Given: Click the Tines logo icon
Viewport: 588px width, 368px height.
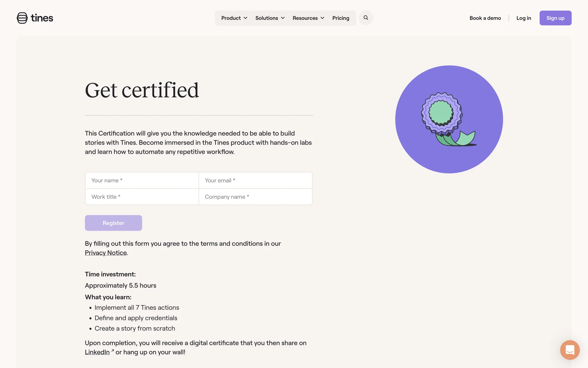Looking at the screenshot, I should coord(22,18).
